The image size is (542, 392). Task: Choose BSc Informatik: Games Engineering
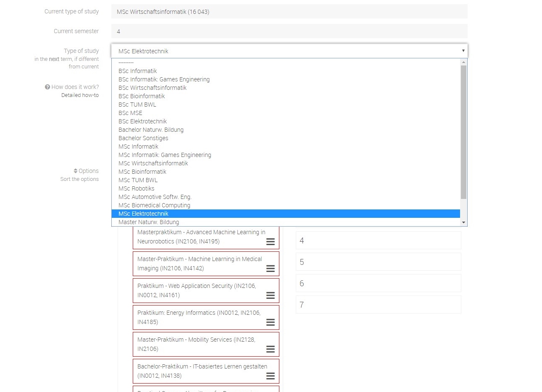click(x=286, y=79)
